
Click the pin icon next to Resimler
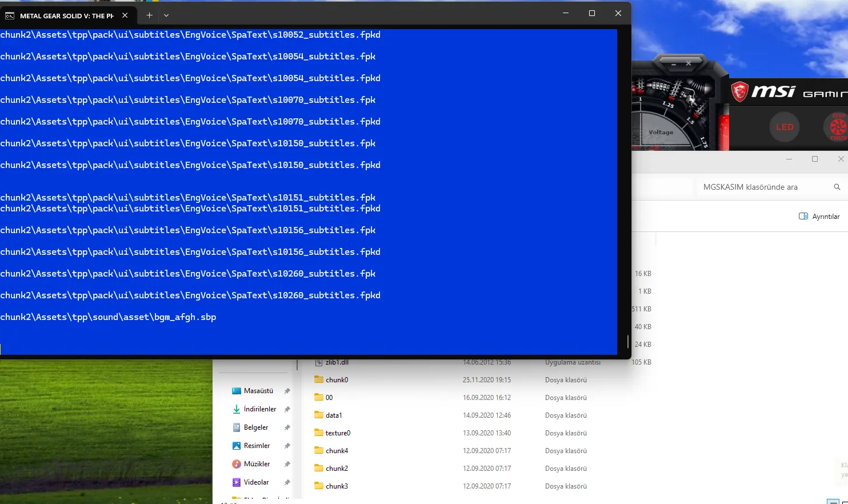click(287, 446)
